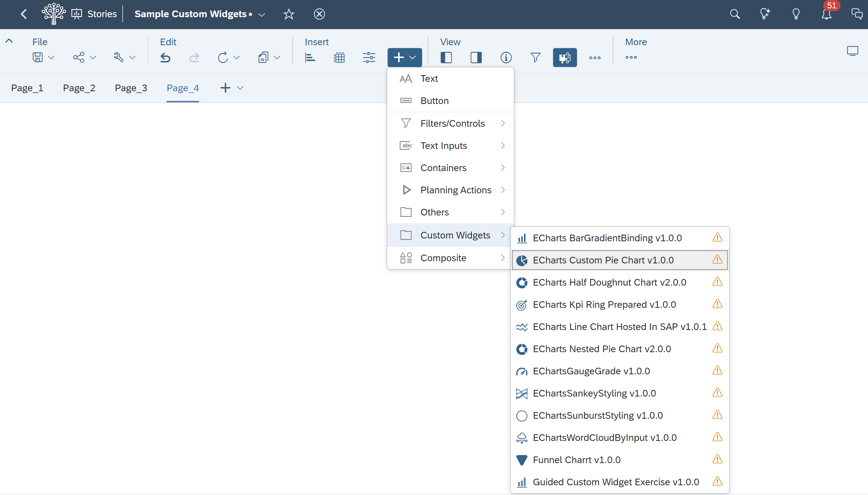The height and width of the screenshot is (495, 868).
Task: Select ECharts Half Doughnut Chart v2.0.0
Action: point(620,282)
